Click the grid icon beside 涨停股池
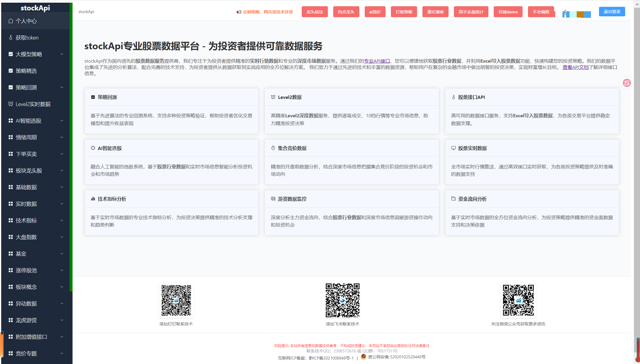This screenshot has height=364, width=640. [11, 270]
